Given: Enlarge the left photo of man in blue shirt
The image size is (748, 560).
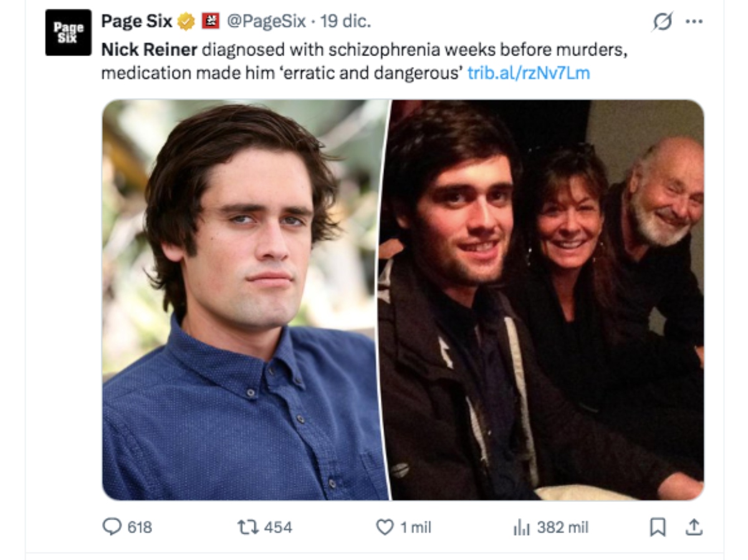Looking at the screenshot, I should [245, 299].
